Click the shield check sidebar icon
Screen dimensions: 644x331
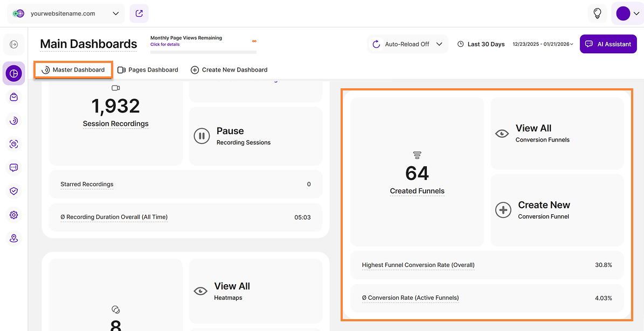pyautogui.click(x=14, y=191)
